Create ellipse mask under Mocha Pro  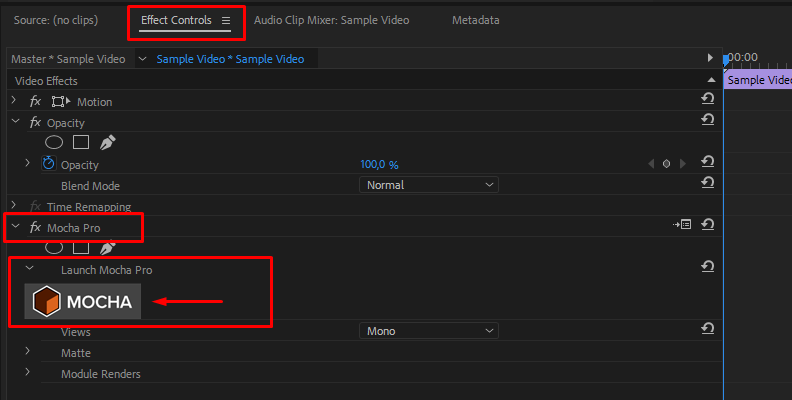pos(54,247)
